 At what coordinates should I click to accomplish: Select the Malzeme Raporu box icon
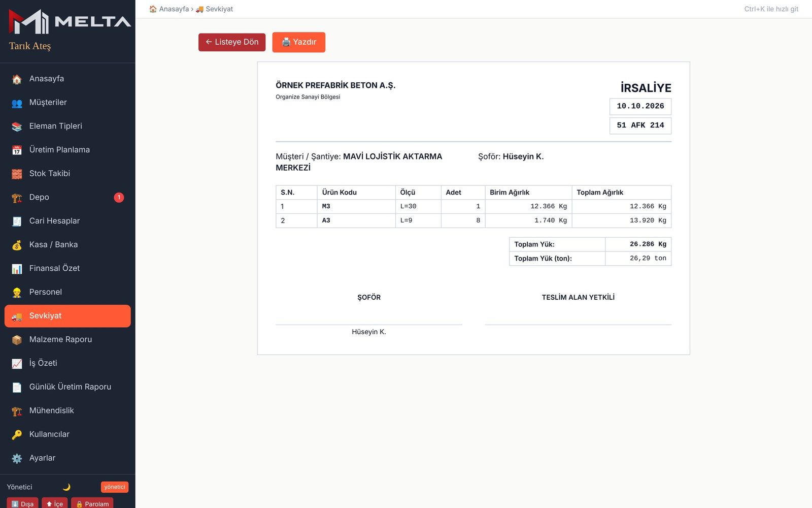pos(17,339)
